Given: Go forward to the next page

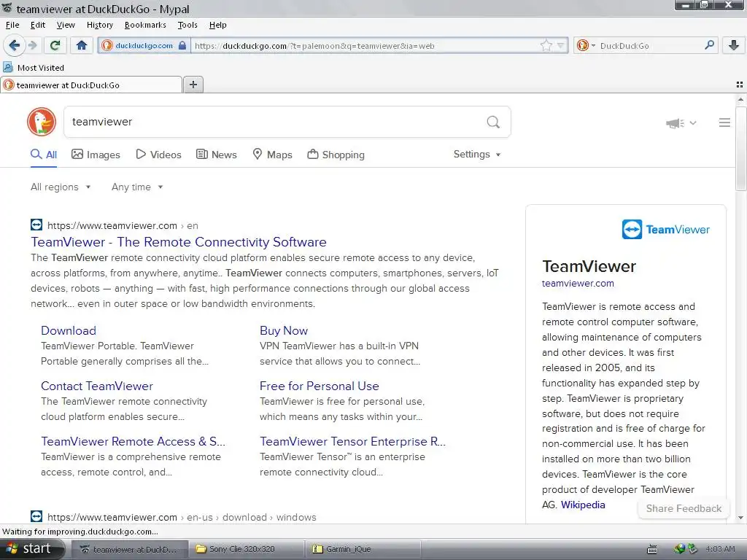Looking at the screenshot, I should pyautogui.click(x=32, y=45).
